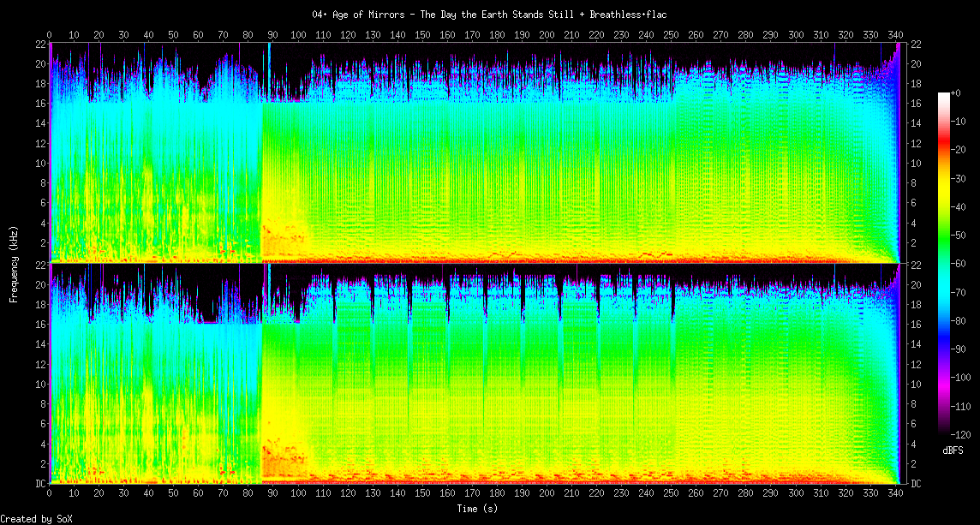Click the 300 tick on the bottom time axis

tap(796, 494)
